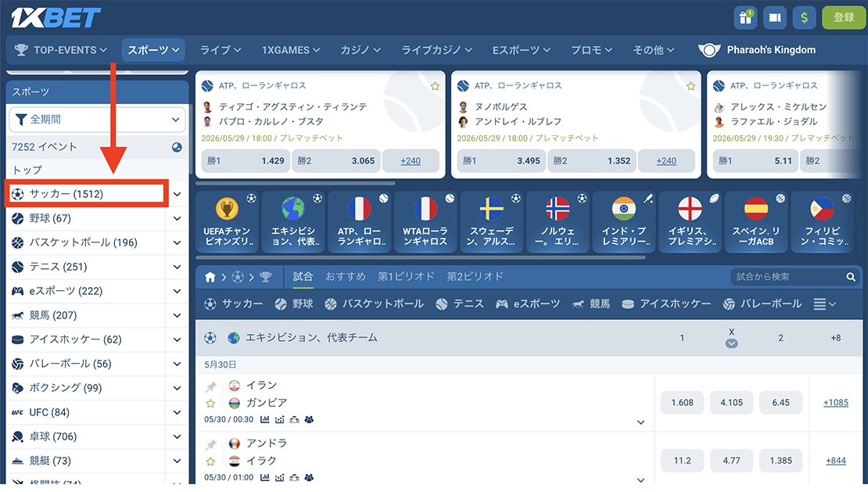Open the Pharaoh's Kingdom promo link

[757, 50]
